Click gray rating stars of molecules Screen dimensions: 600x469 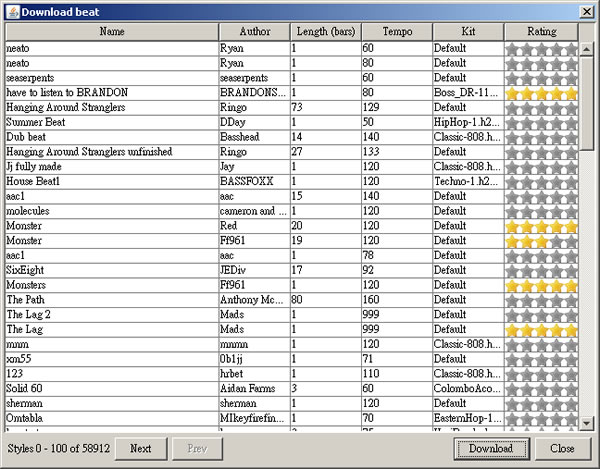(x=541, y=211)
